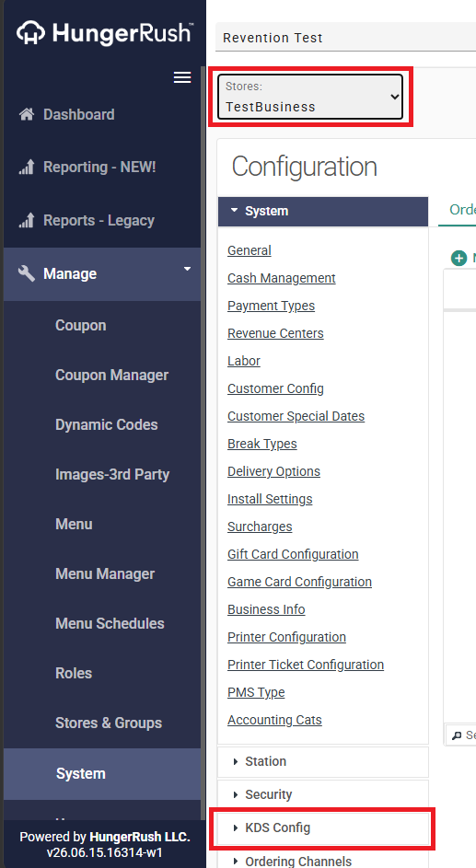Open Game Card Configuration link
Image resolution: width=476 pixels, height=868 pixels.
(x=299, y=583)
